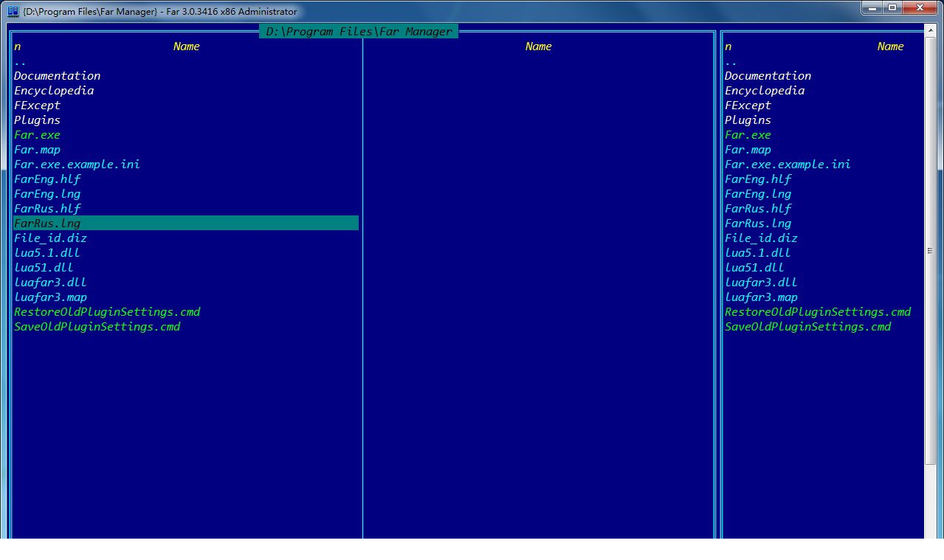This screenshot has width=944, height=560.
Task: Select 'Far.map' in left panel
Action: tap(37, 150)
